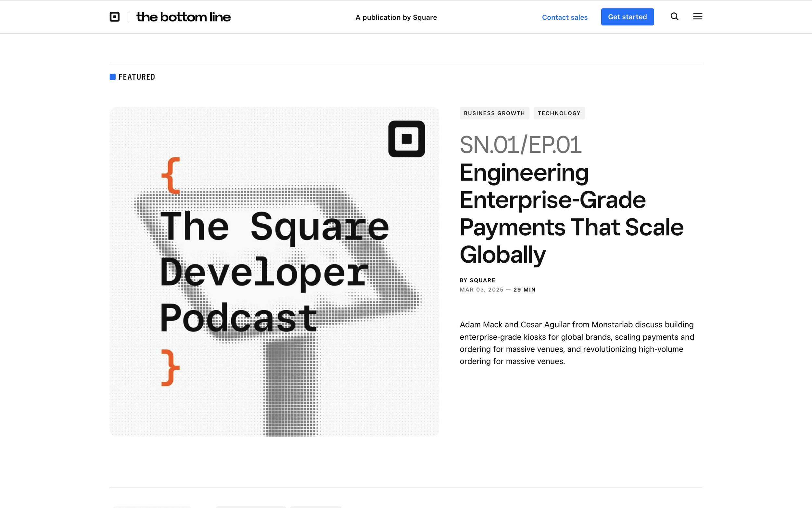
Task: Click A publication by Square text
Action: point(396,17)
